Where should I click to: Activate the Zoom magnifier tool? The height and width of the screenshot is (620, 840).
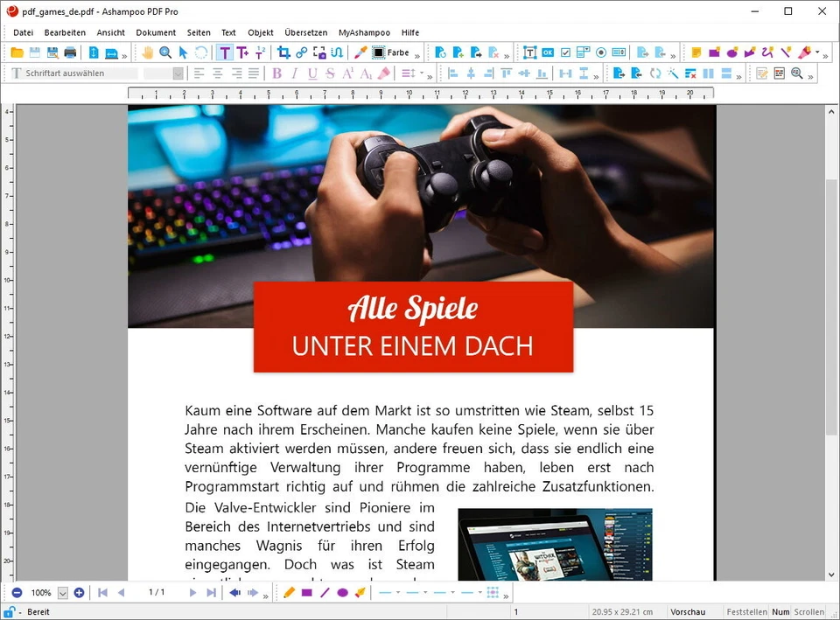[165, 52]
